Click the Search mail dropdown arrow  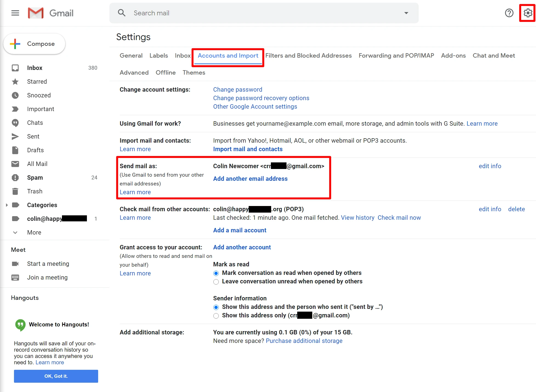[x=407, y=13]
